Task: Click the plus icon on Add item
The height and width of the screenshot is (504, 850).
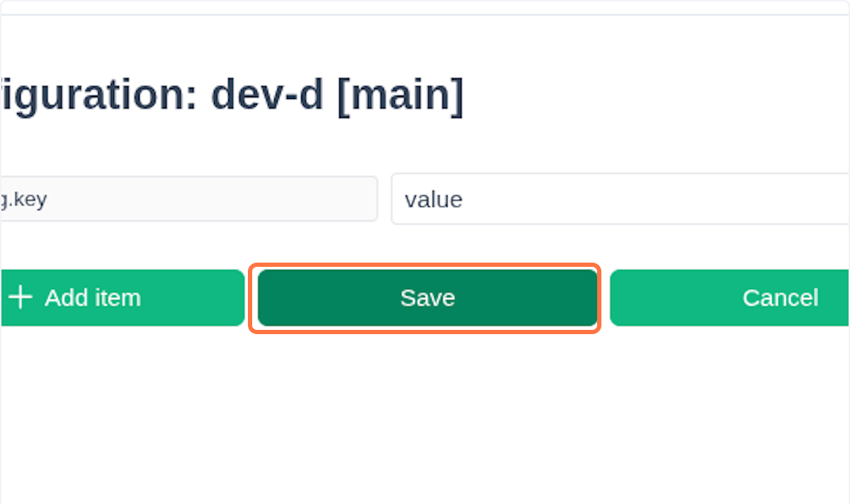Action: tap(21, 298)
